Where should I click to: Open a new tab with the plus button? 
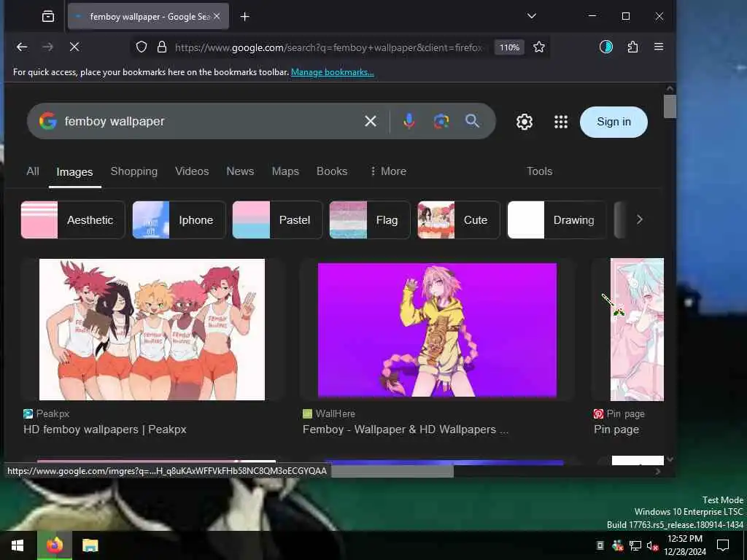click(x=245, y=17)
